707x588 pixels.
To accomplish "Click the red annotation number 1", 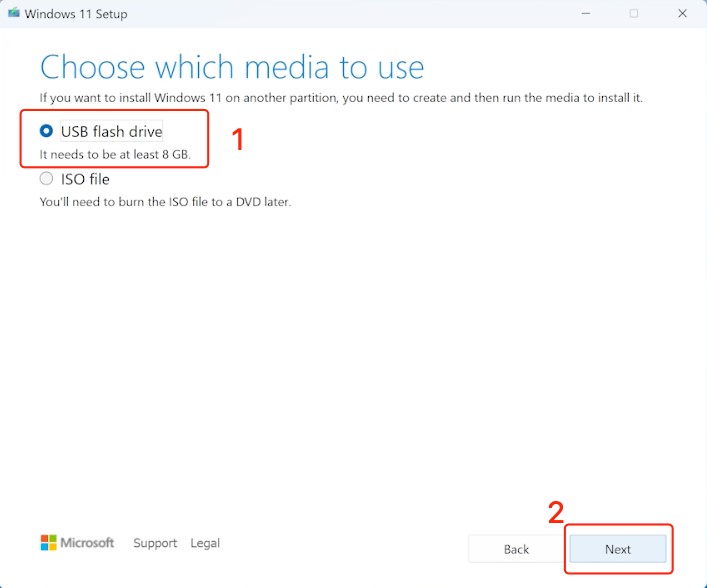I will 238,140.
